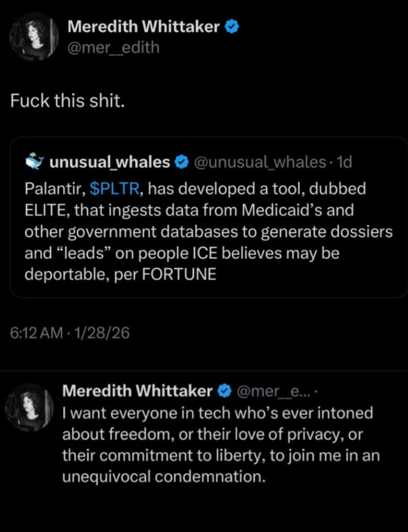Viewport: 408px width, 532px height.
Task: Open the @mer__edith handle link
Action: click(x=113, y=47)
